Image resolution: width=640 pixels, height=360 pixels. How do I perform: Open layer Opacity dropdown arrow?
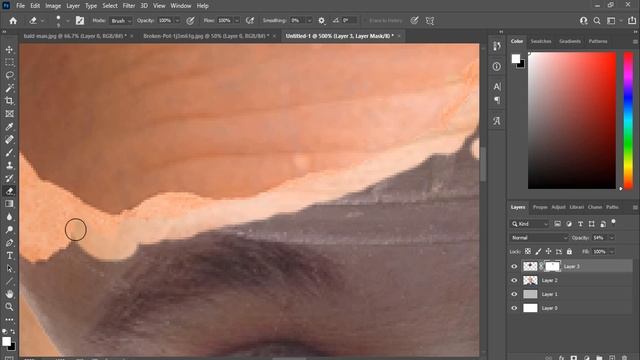click(x=612, y=238)
